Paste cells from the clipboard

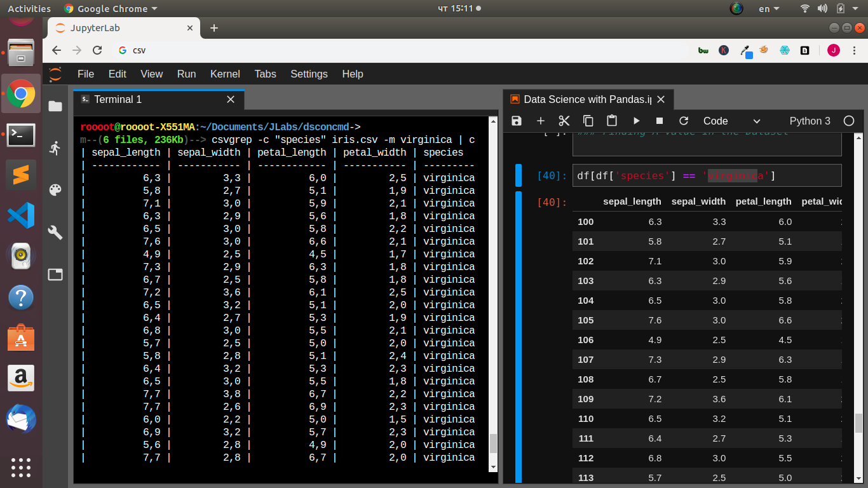pos(612,121)
